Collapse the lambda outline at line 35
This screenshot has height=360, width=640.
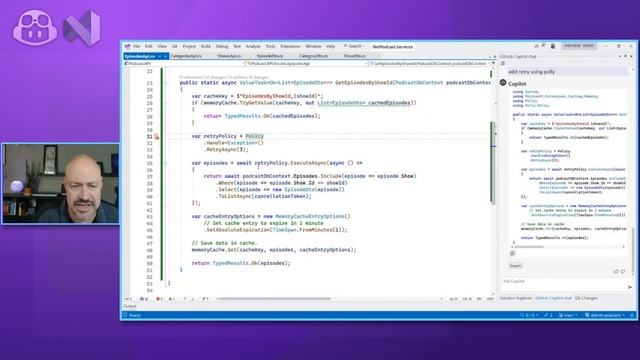tap(165, 163)
